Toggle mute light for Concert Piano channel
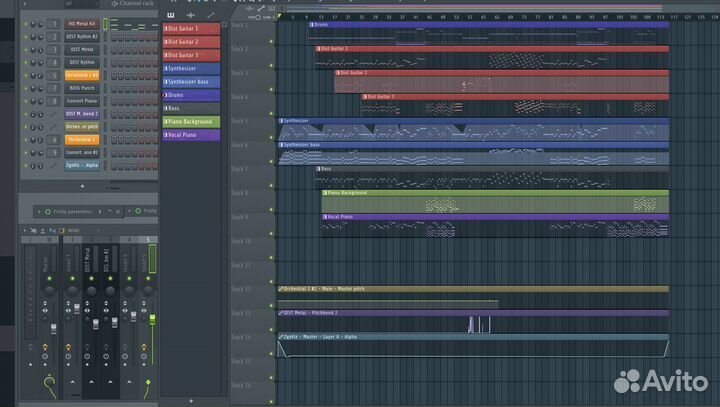 (x=26, y=101)
